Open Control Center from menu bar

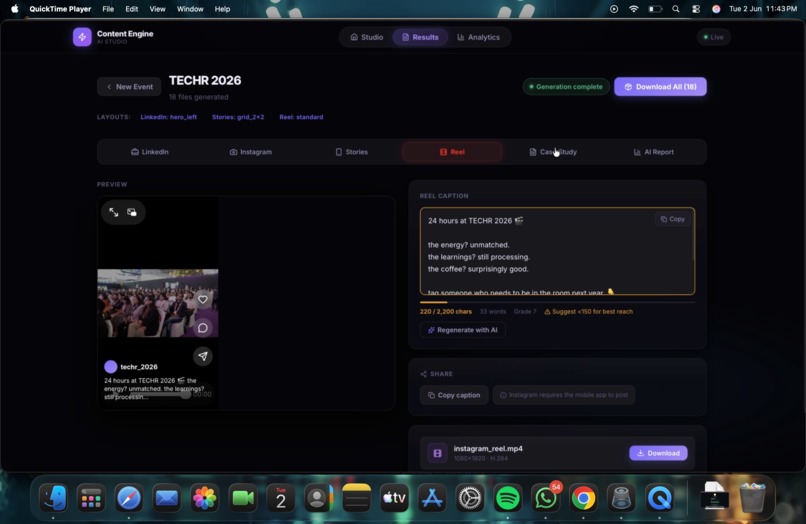(x=696, y=9)
